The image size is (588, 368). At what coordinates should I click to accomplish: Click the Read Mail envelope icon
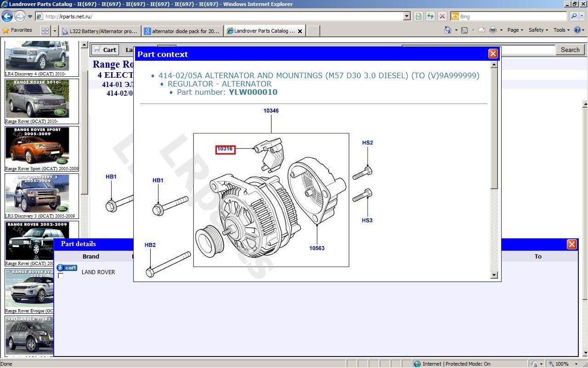point(482,30)
